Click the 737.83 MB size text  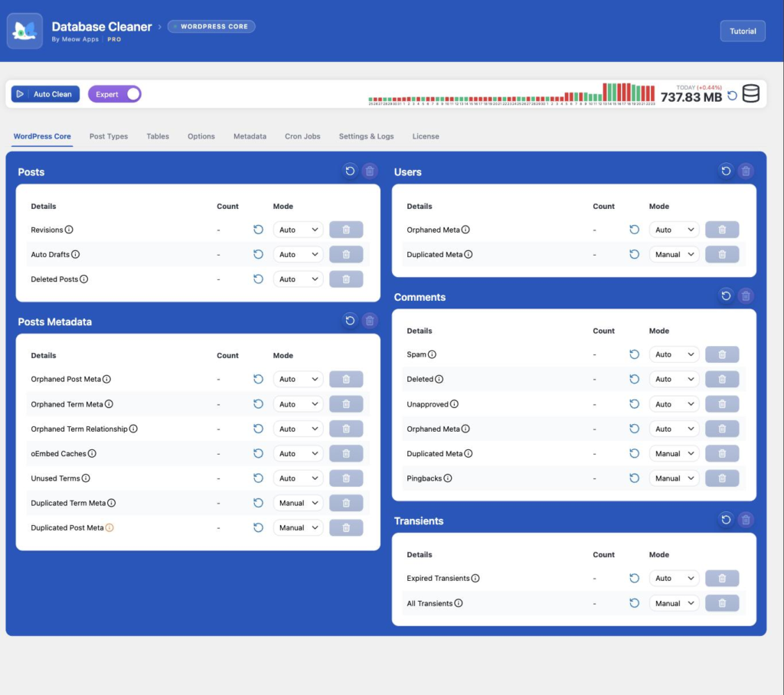pos(691,97)
